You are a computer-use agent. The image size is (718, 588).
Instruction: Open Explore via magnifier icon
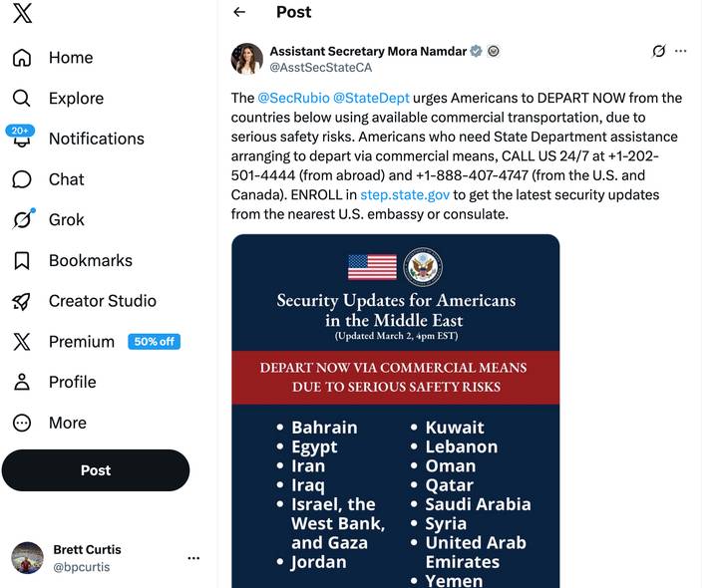[22, 99]
